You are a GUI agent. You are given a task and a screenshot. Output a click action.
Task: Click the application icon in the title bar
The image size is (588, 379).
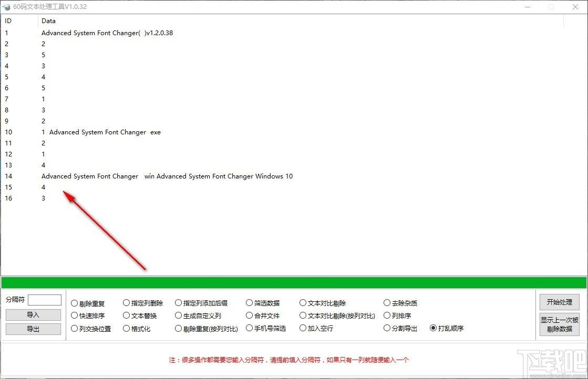[6, 7]
